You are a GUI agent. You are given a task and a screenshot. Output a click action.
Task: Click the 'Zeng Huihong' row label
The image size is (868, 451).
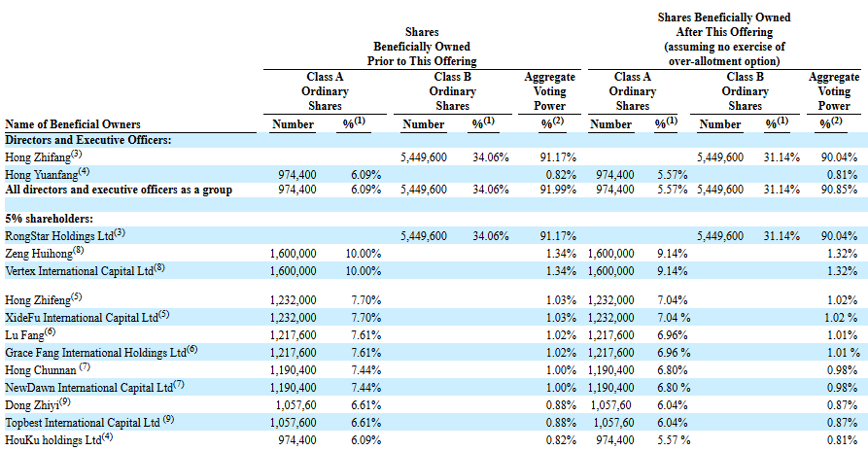click(x=39, y=254)
